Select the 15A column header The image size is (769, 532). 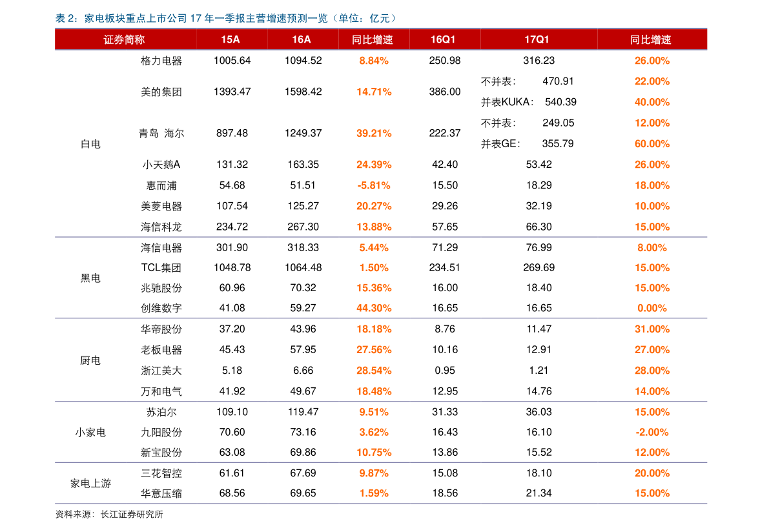[231, 40]
